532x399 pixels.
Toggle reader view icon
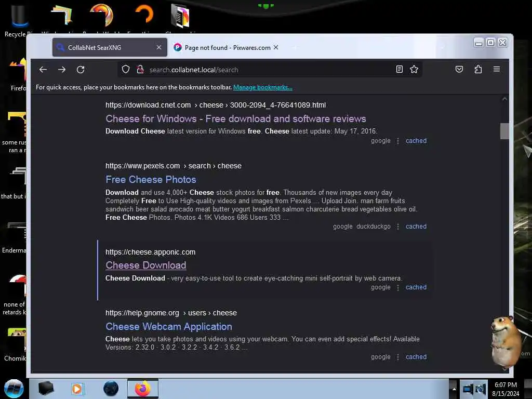tap(400, 69)
